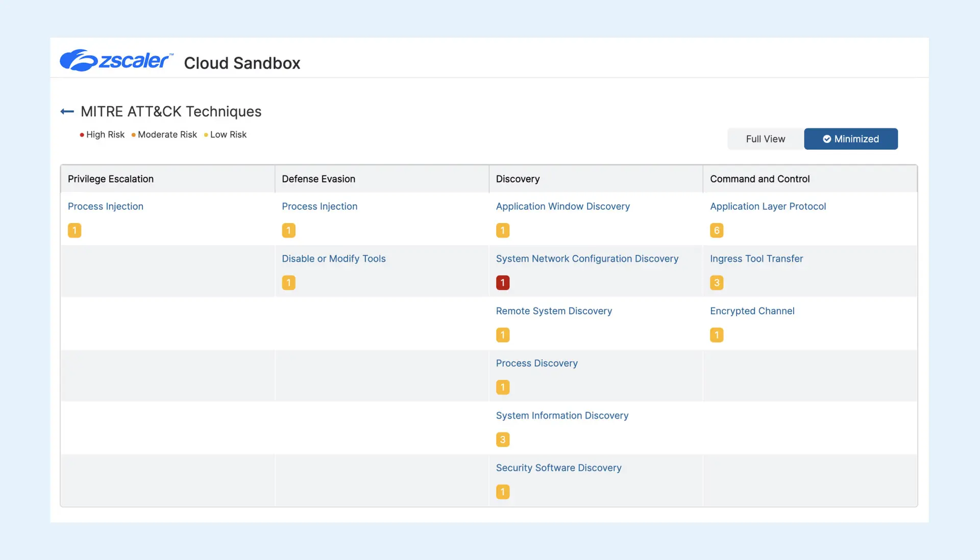Open Application Window Discovery technique

pyautogui.click(x=563, y=206)
